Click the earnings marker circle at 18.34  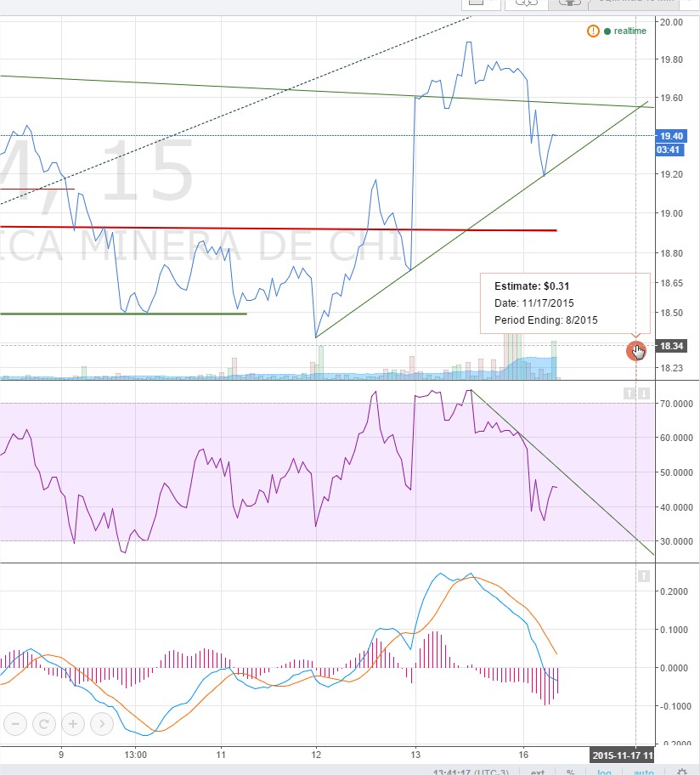(x=635, y=351)
